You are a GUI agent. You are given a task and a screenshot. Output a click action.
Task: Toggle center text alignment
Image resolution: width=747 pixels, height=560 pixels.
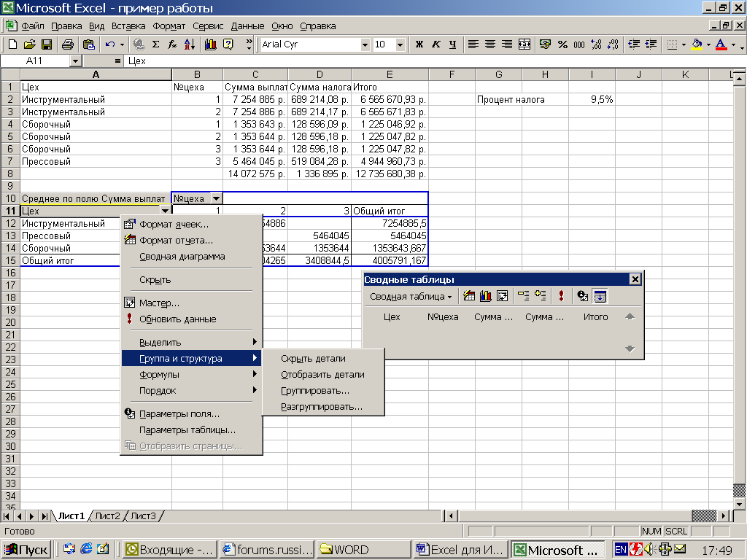490,44
